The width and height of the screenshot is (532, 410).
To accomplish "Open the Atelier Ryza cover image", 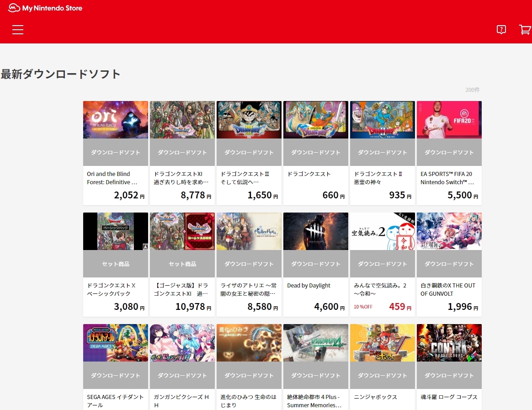I will click(x=249, y=231).
